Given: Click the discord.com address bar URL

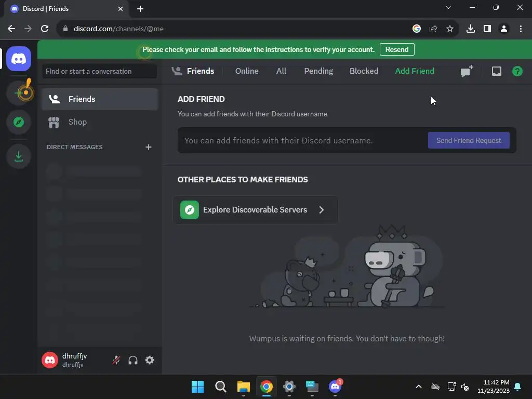Looking at the screenshot, I should [118, 29].
